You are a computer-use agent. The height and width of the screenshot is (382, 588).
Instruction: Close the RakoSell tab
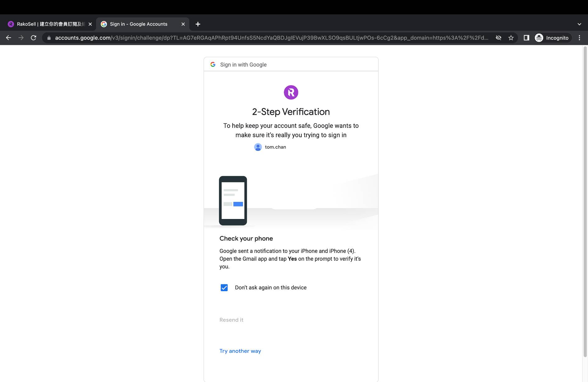tap(90, 24)
